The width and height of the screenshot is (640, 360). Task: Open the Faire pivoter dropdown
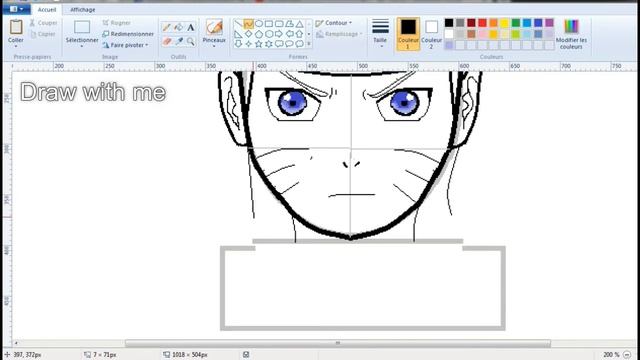click(126, 45)
